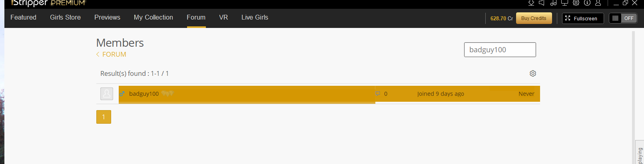Image resolution: width=644 pixels, height=164 pixels.
Task: Open settings gear in title bar
Action: [576, 3]
